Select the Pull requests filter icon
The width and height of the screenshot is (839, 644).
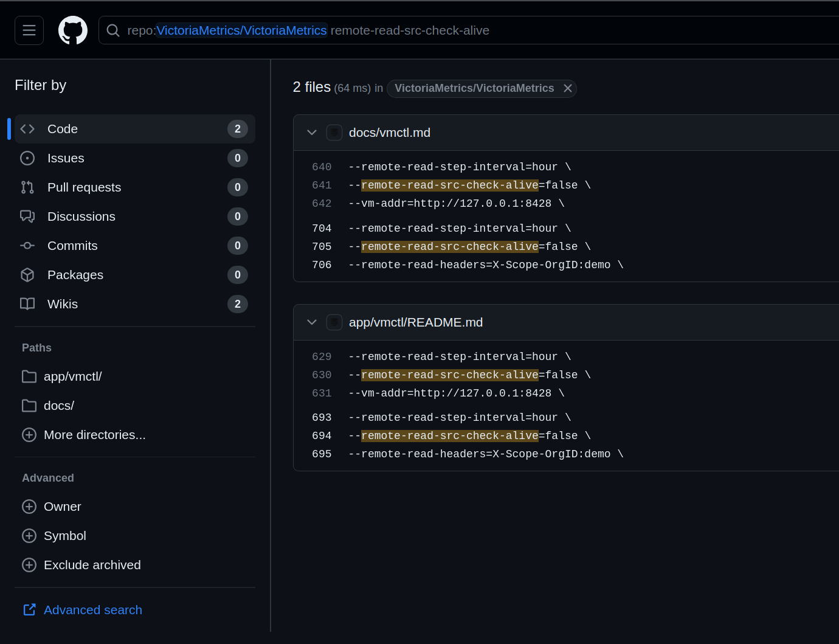click(27, 187)
